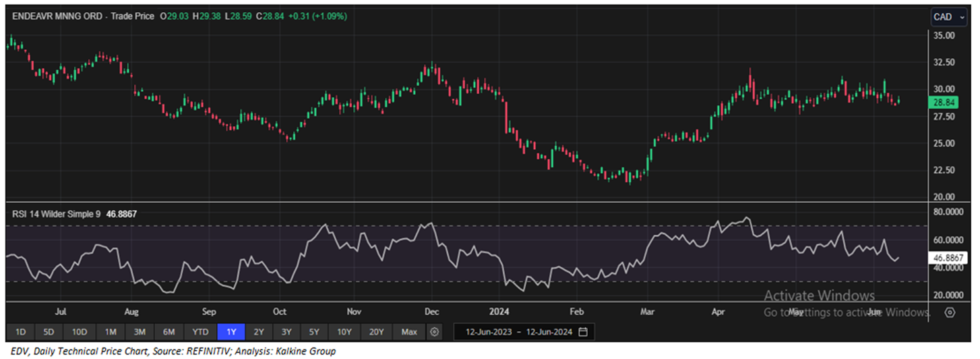Click the date range field 12-Jun-2023 – 12-Jun-2024
980x359 pixels.
point(518,332)
